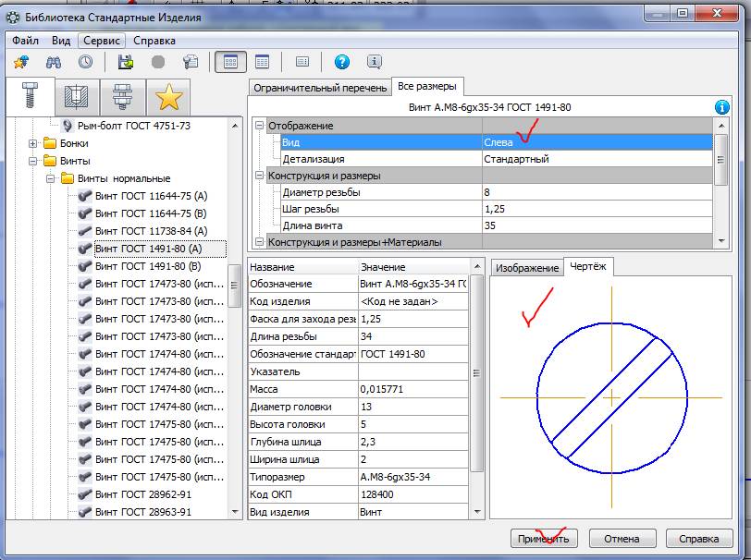This screenshot has height=560, width=751.
Task: Open help with blue question mark icon
Action: [x=342, y=62]
